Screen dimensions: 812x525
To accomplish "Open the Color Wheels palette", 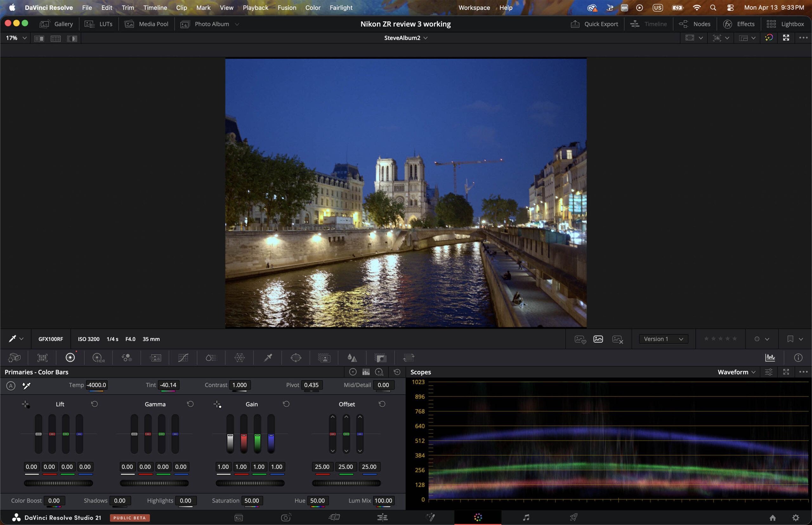I will 70,357.
